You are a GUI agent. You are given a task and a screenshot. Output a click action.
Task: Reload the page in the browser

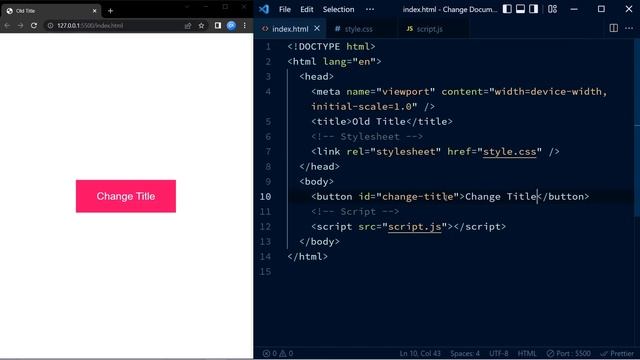[x=34, y=25]
